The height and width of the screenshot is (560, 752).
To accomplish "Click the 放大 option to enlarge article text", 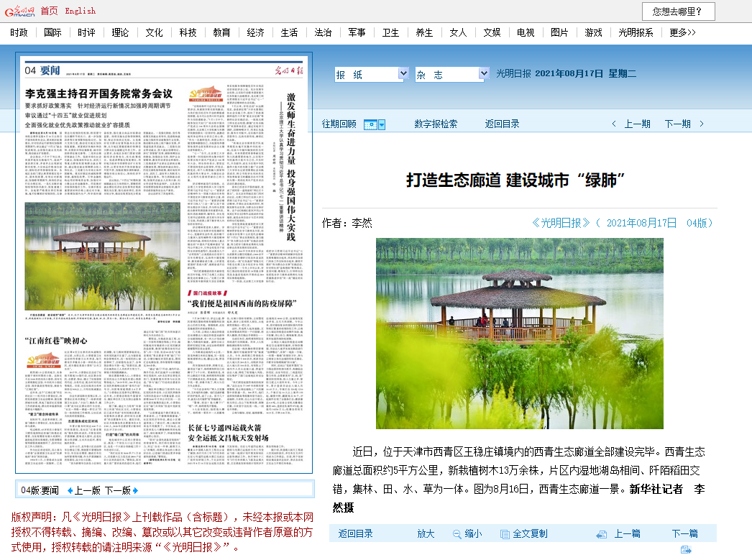I will pos(426,534).
